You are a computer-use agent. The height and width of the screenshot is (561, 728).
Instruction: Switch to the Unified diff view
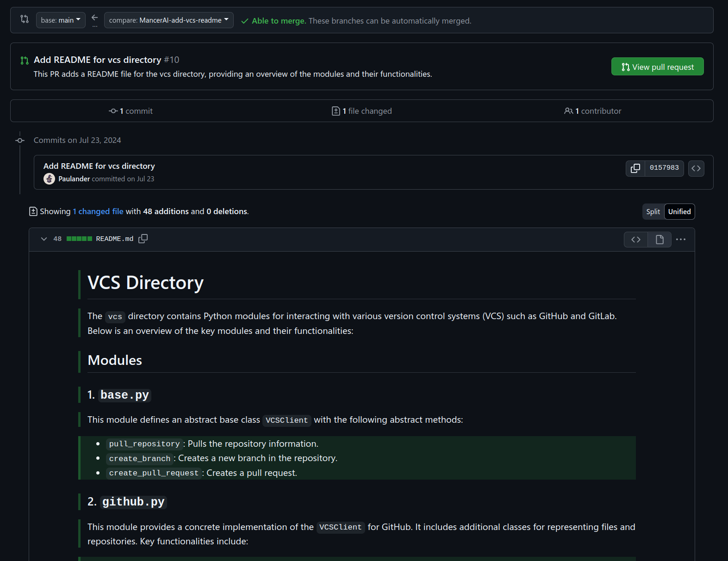pyautogui.click(x=679, y=212)
